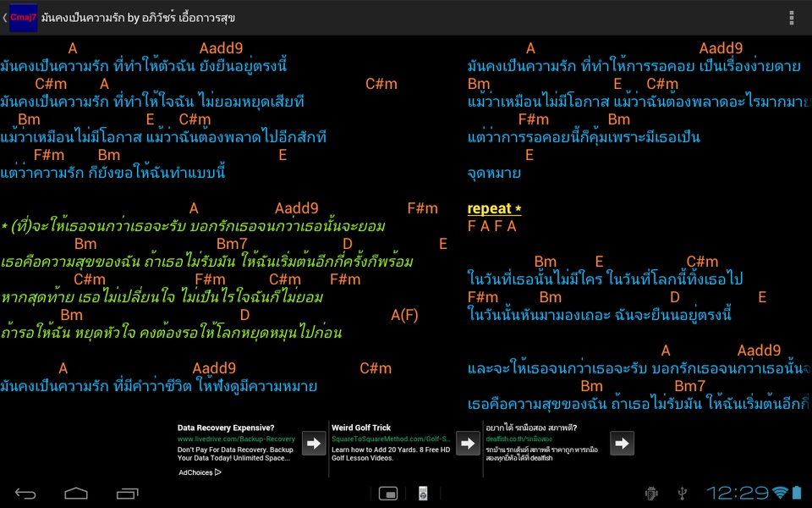Tap the Android home button
This screenshot has height=508, width=812.
click(x=75, y=494)
